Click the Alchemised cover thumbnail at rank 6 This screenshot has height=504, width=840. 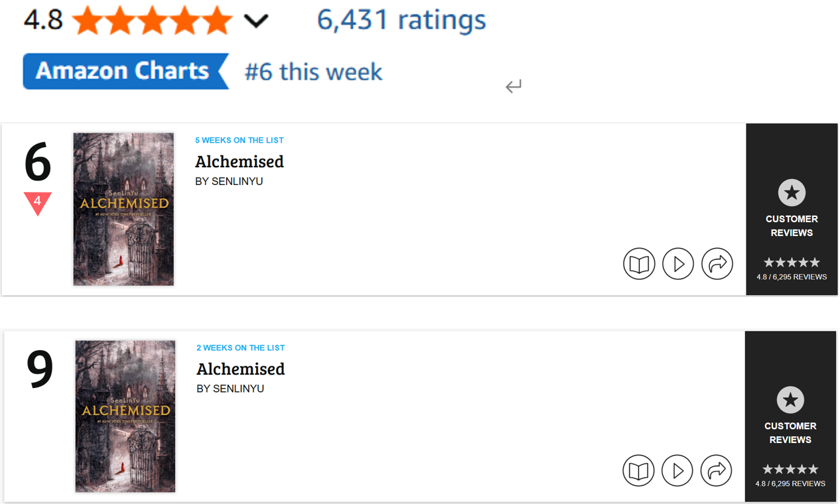click(x=123, y=209)
